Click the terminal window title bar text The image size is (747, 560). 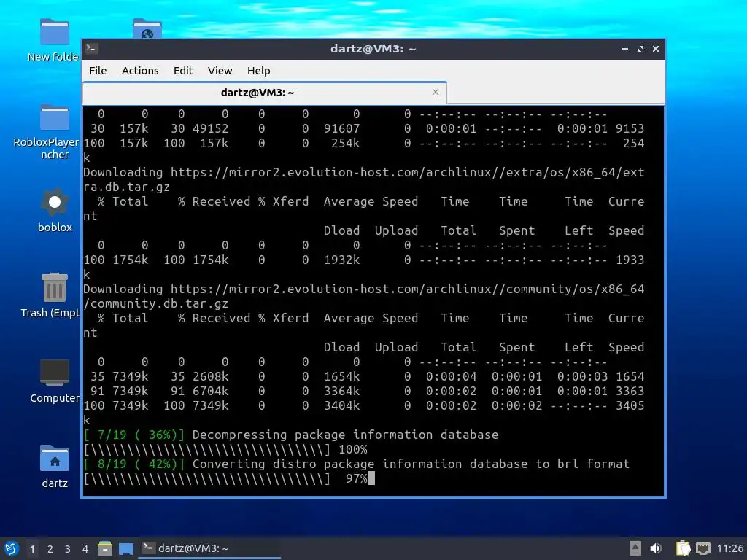(x=373, y=49)
